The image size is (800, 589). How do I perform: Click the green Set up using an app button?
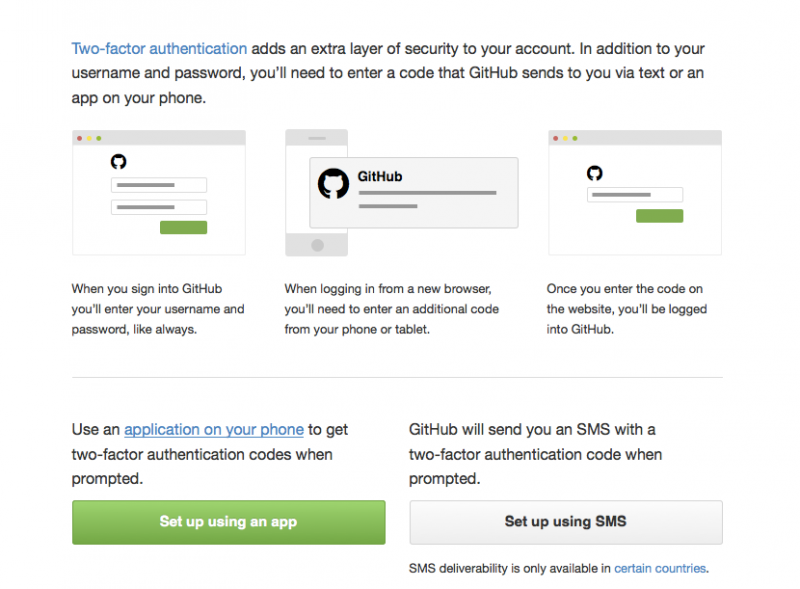pyautogui.click(x=228, y=522)
